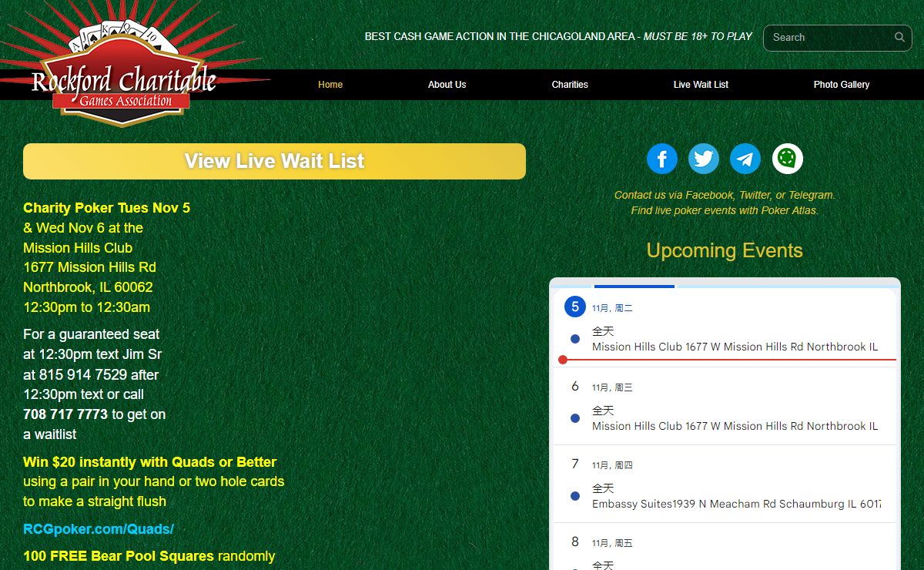Viewport: 924px width, 570px height.
Task: Select date 6 in Upcoming Events
Action: click(x=575, y=386)
